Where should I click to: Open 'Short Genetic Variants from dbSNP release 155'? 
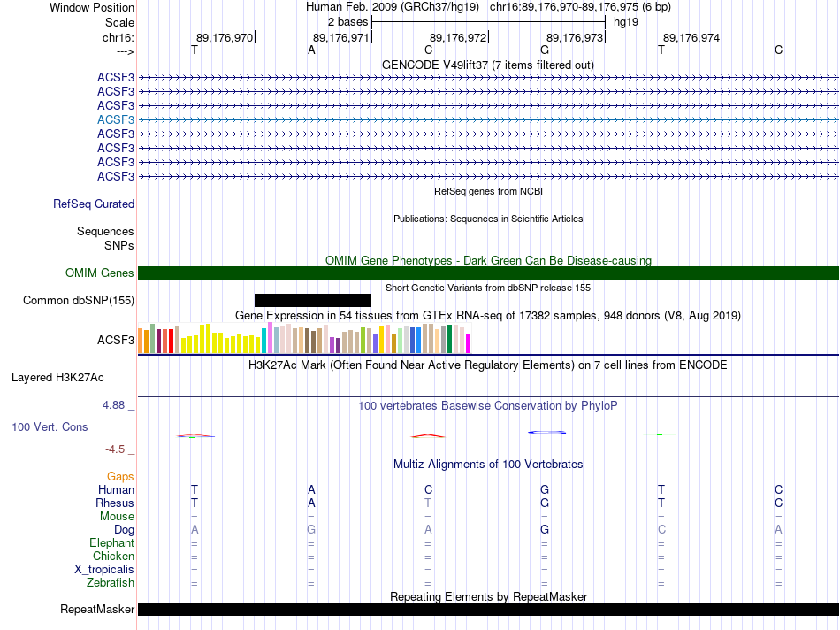click(488, 288)
